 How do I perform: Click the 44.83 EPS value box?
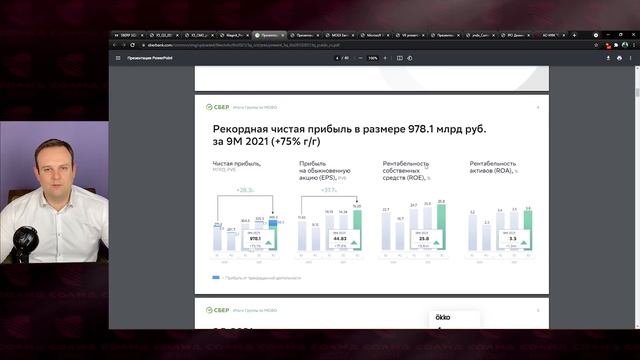click(343, 239)
